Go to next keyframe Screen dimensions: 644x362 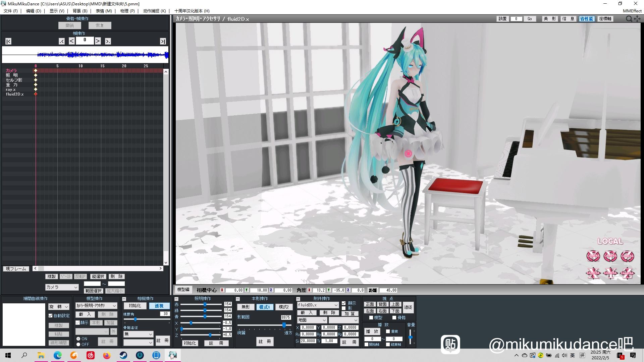(x=108, y=41)
